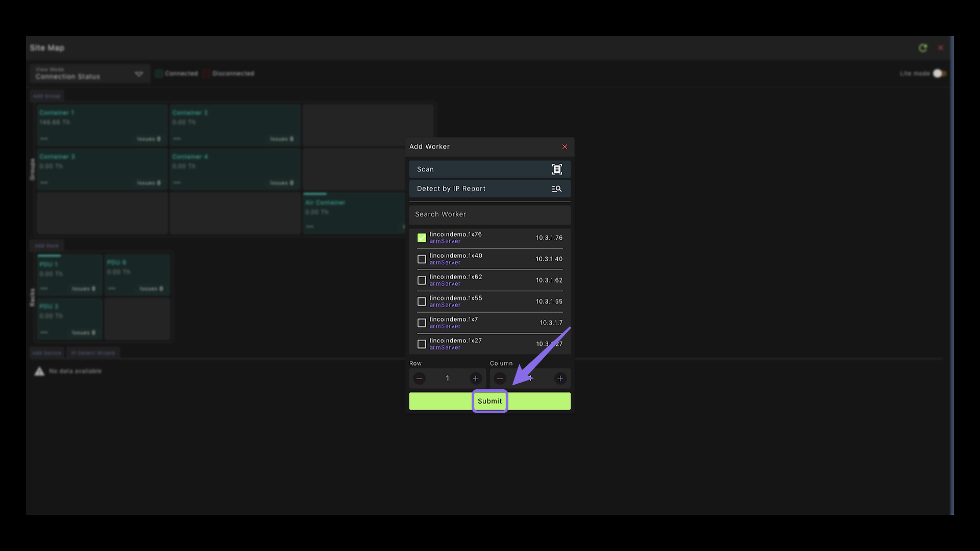980x551 pixels.
Task: Check worker lincoindemo.1x7
Action: pos(422,323)
